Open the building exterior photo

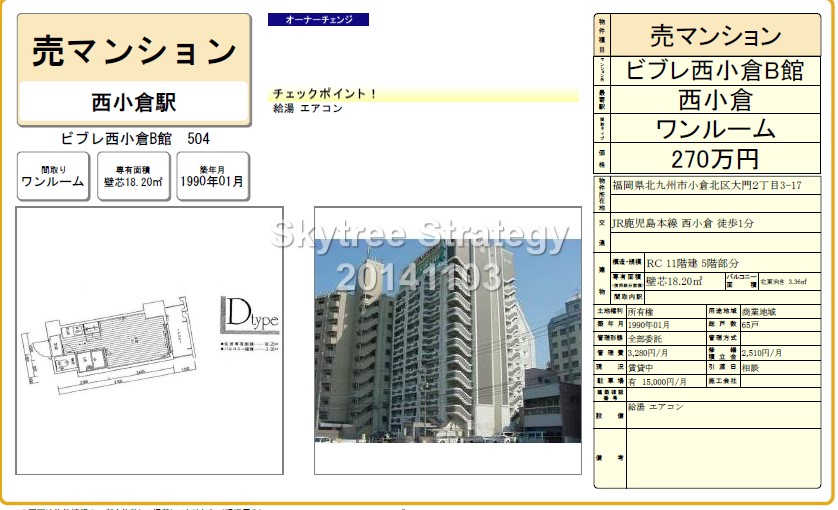448,341
